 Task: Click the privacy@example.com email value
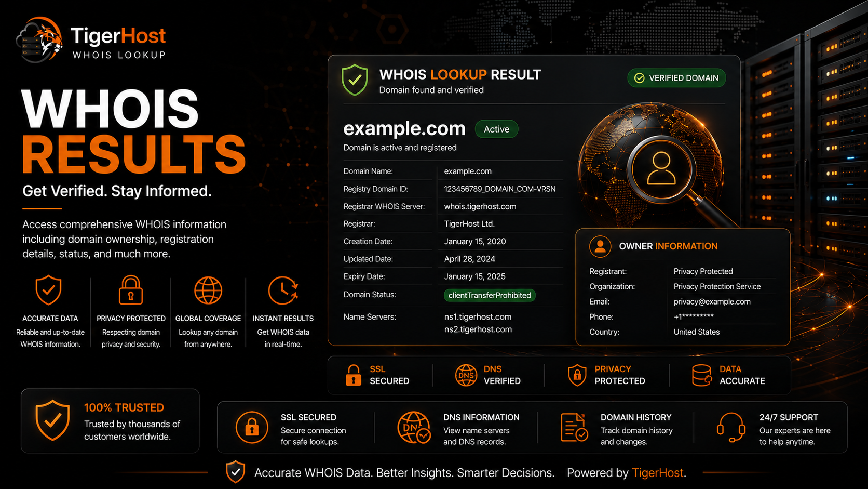[x=712, y=302]
